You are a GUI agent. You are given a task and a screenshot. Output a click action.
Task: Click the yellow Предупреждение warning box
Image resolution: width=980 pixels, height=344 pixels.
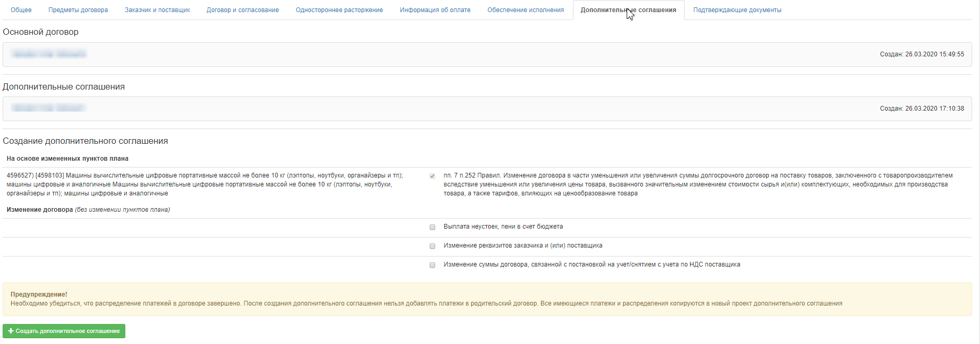[487, 299]
